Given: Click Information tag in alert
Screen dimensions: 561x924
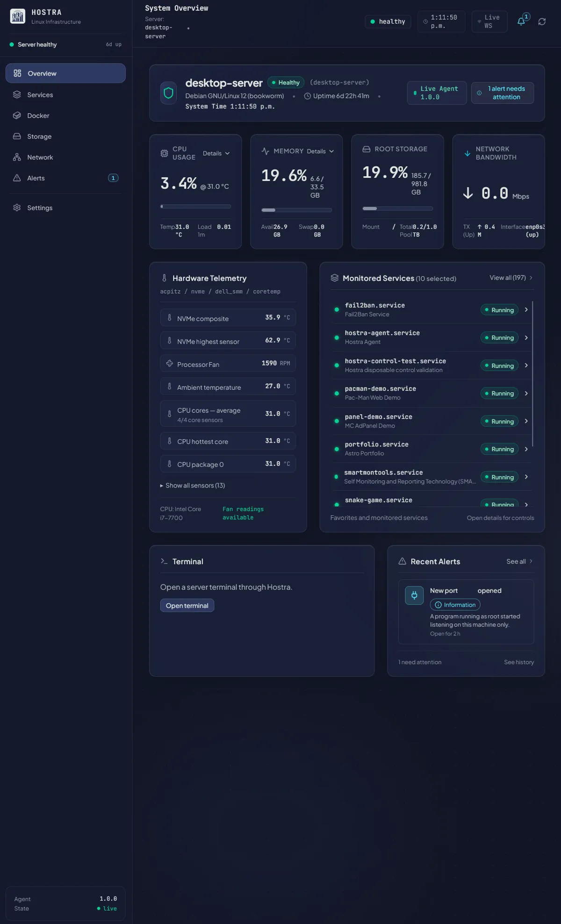Looking at the screenshot, I should click(455, 605).
